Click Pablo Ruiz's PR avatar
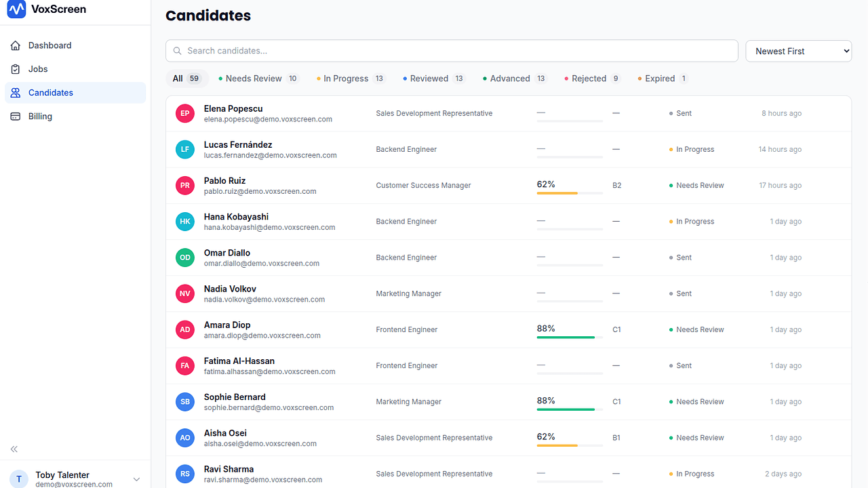Image resolution: width=868 pixels, height=488 pixels. click(185, 185)
